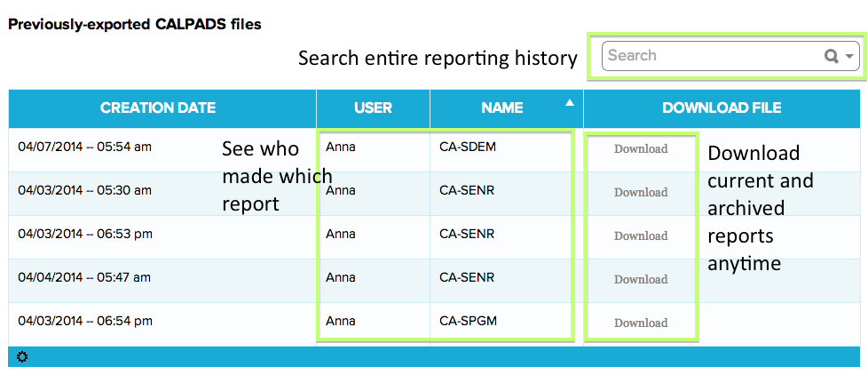Click the Previously-exported CALPADS files heading
Image resolution: width=868 pixels, height=375 pixels.
click(135, 24)
